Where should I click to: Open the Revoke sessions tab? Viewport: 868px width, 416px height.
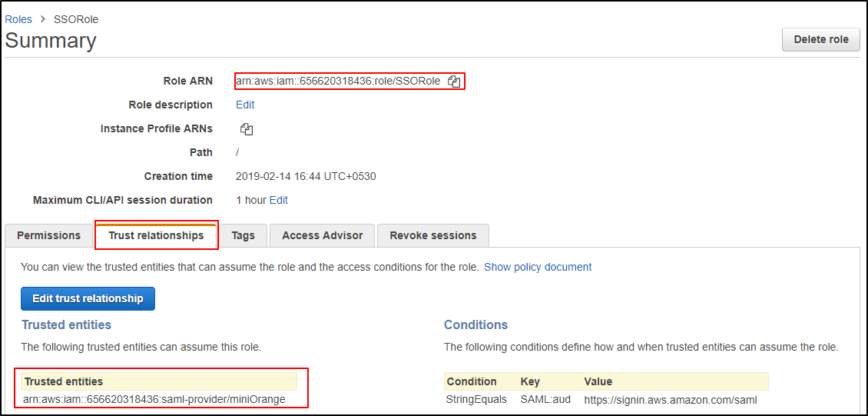(433, 235)
